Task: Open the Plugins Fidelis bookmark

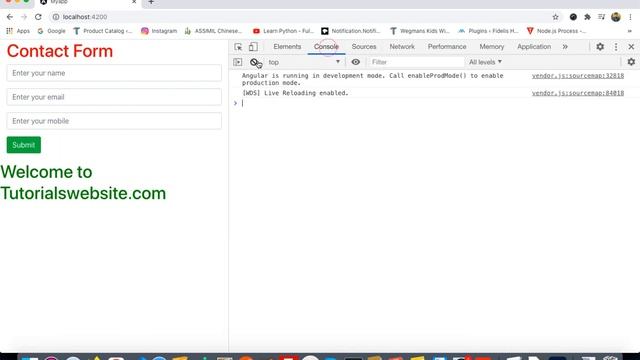Action: pos(488,31)
